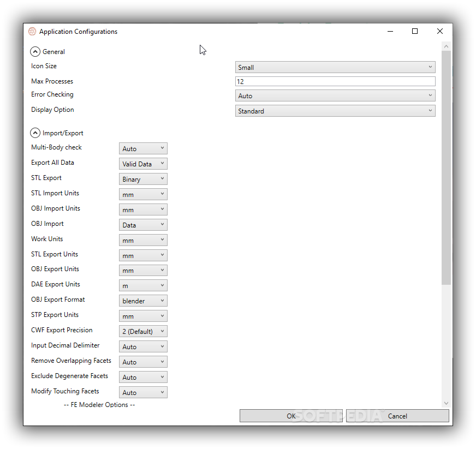Click the Max Processes label

tap(52, 81)
